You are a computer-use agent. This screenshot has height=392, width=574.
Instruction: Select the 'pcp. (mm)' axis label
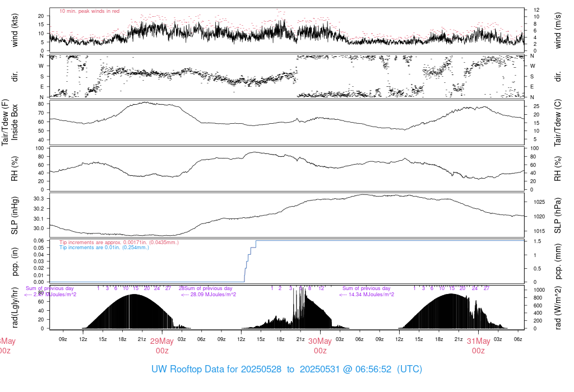(x=558, y=262)
